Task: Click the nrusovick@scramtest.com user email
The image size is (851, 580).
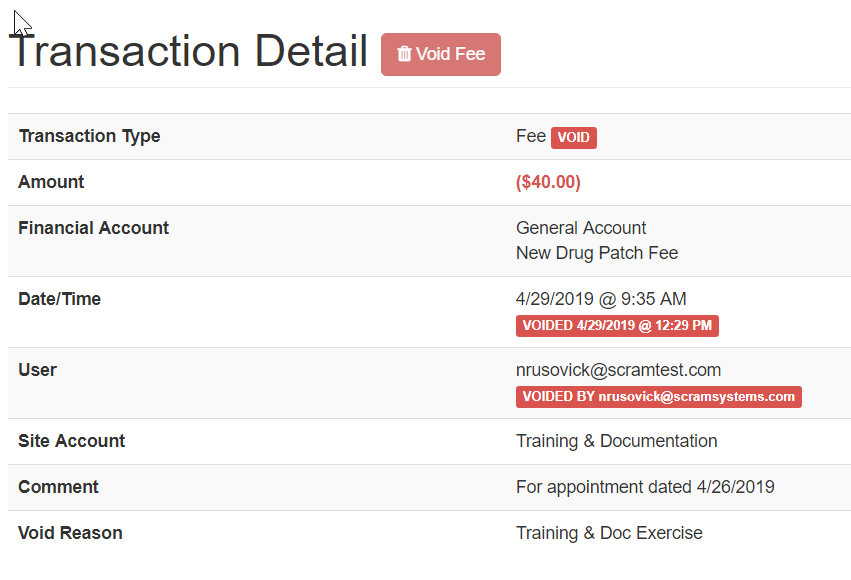Action: point(618,370)
